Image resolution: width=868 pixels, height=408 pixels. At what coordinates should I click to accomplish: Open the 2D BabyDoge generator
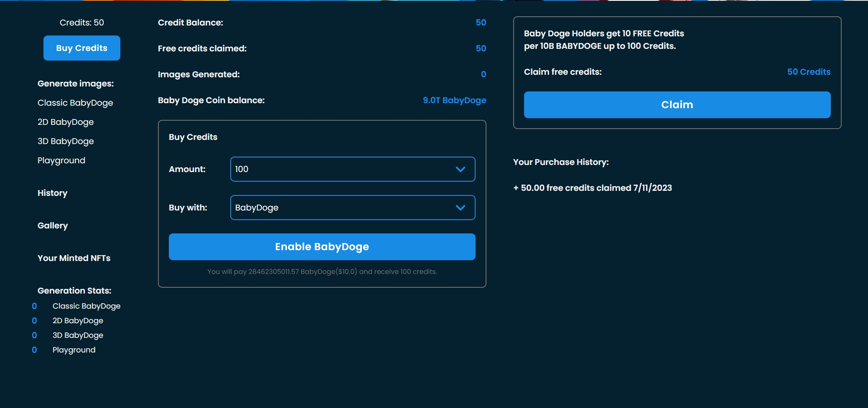pyautogui.click(x=66, y=122)
